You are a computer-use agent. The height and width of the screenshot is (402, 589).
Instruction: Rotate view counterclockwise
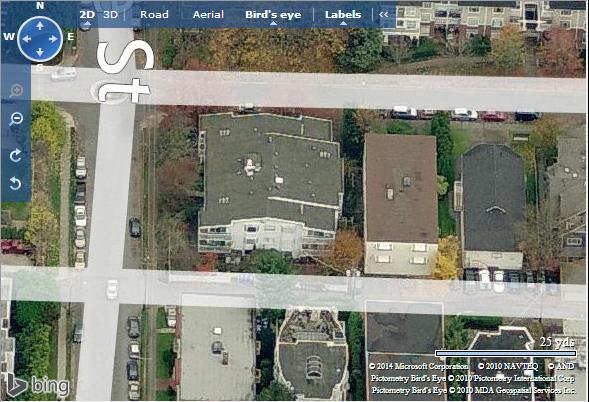15,184
